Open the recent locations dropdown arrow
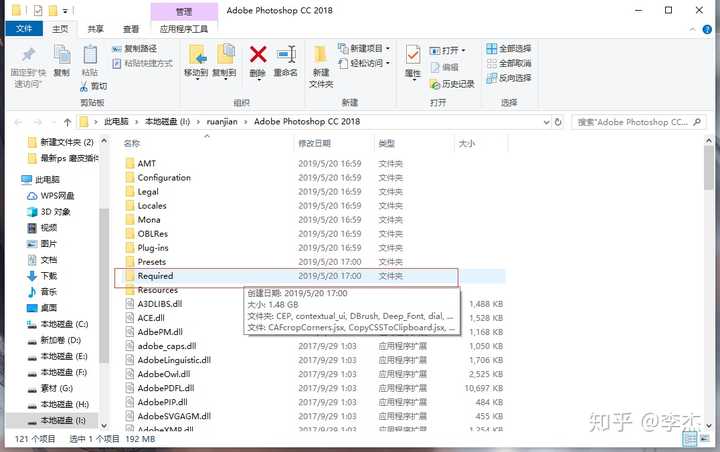This screenshot has width=720, height=452. 54,122
